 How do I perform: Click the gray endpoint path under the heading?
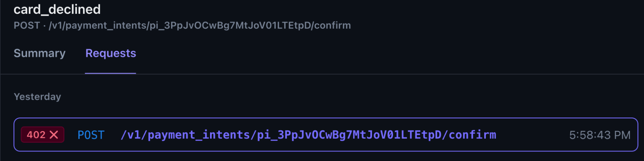(x=200, y=25)
